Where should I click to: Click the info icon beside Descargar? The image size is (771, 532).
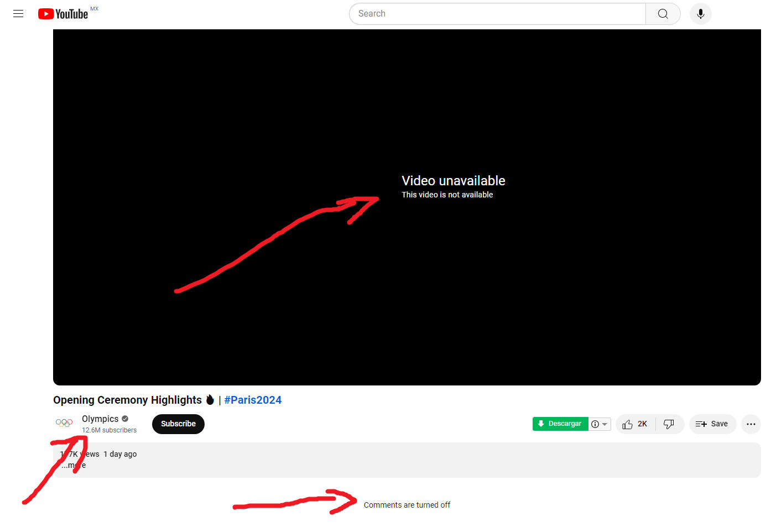595,424
